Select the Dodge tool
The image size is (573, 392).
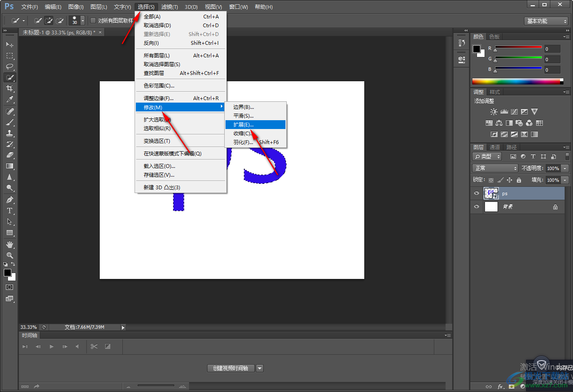pos(10,188)
